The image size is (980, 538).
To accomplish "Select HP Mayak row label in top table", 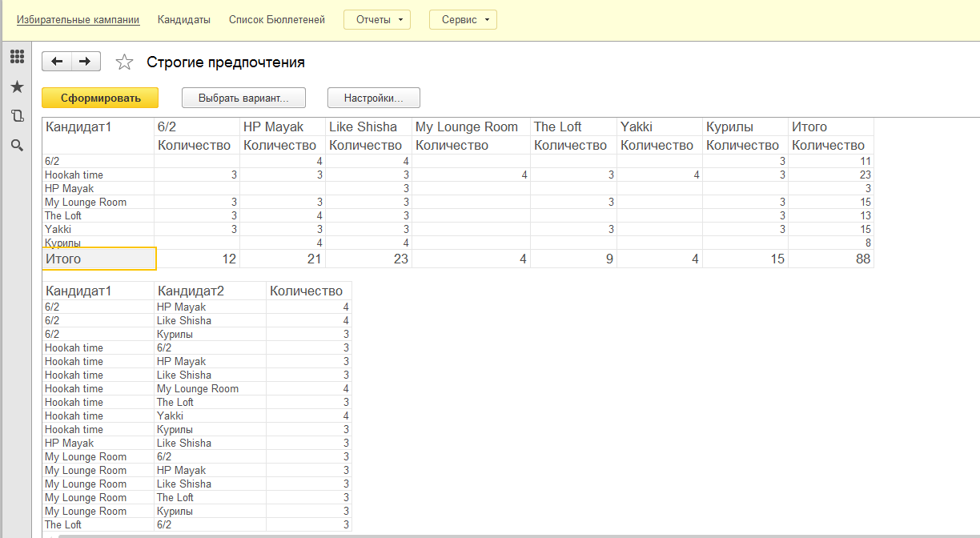I will pos(98,188).
